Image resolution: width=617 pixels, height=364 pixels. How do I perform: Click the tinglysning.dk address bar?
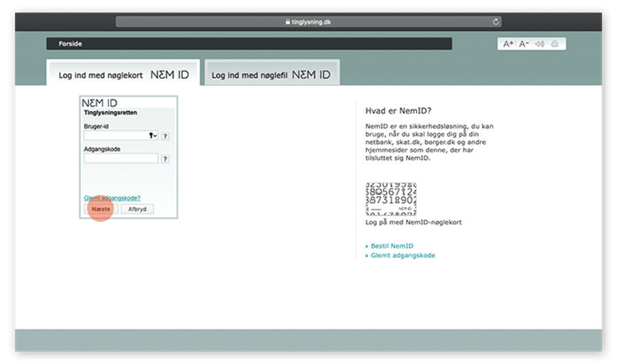308,22
